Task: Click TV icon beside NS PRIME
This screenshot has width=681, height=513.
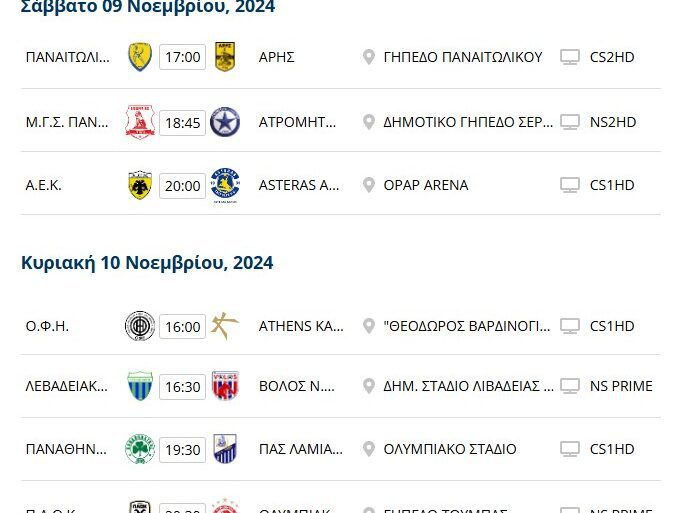Action: click(x=570, y=386)
